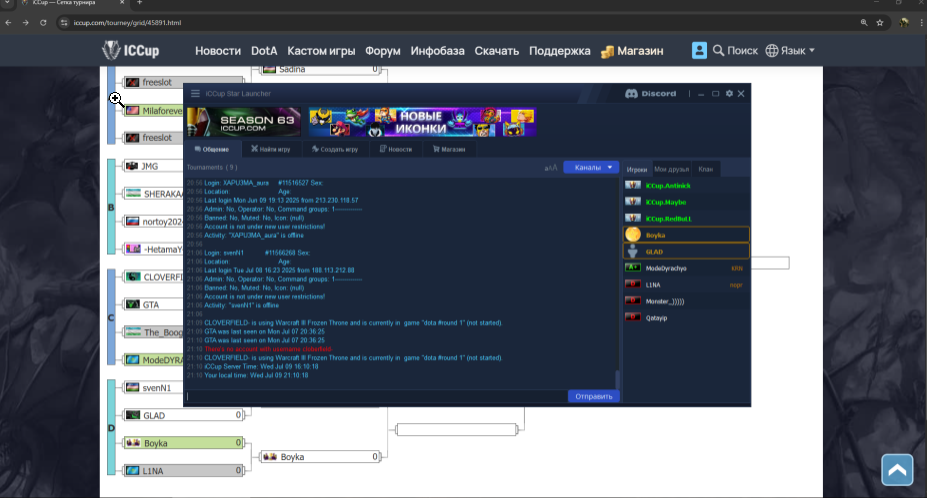
Task: Open Скачать in site navigation
Action: (497, 51)
